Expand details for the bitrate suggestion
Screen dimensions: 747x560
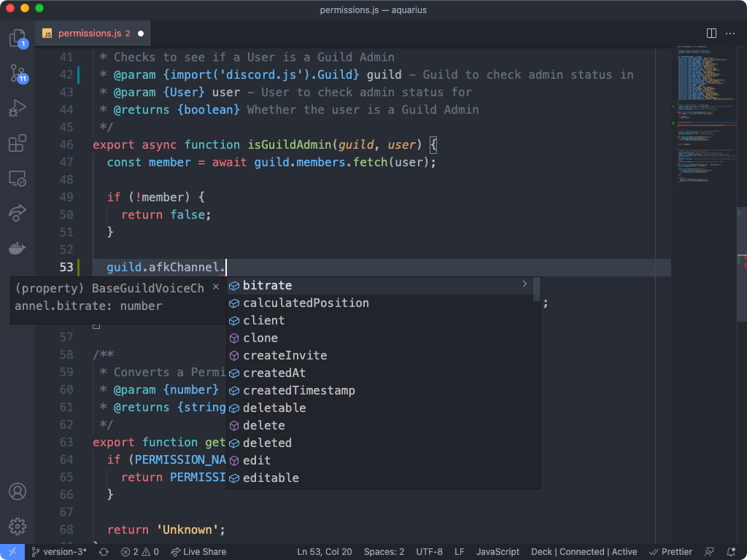click(524, 284)
